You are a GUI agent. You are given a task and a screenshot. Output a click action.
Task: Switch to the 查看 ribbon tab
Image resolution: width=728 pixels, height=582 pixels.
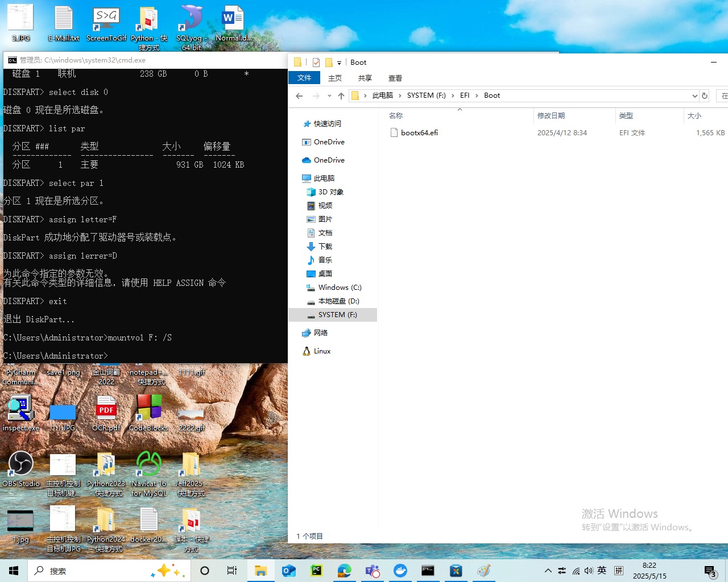(x=395, y=78)
